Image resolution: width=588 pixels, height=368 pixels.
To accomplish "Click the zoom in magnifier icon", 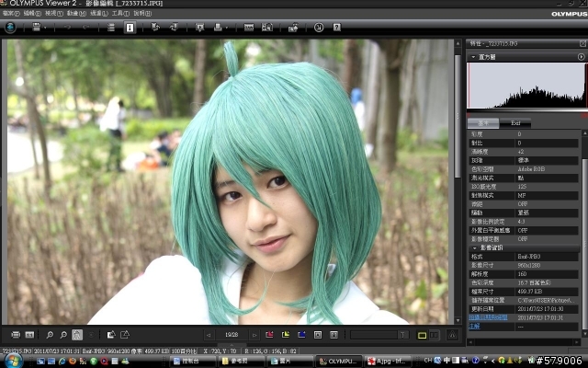I will pos(49,335).
